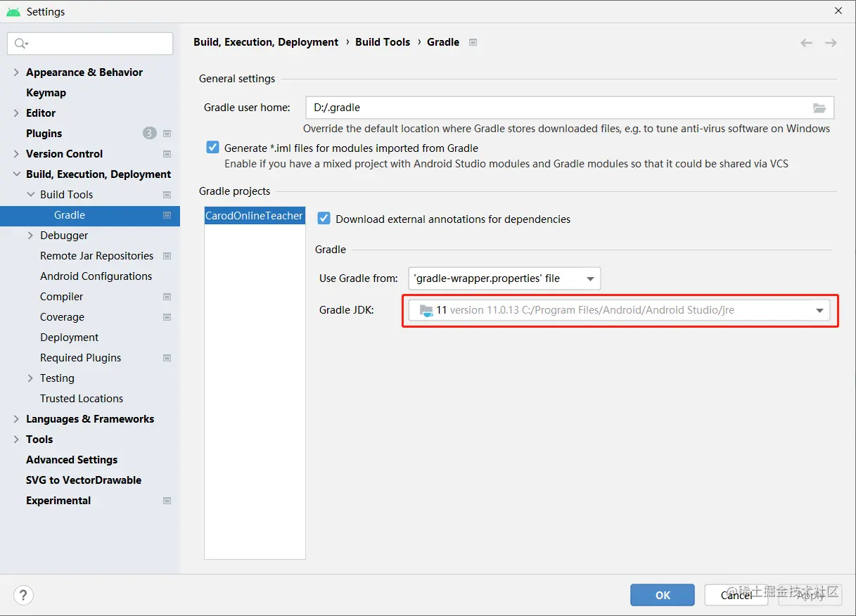The image size is (856, 616).
Task: Select Keymap in settings tree
Action: click(46, 93)
